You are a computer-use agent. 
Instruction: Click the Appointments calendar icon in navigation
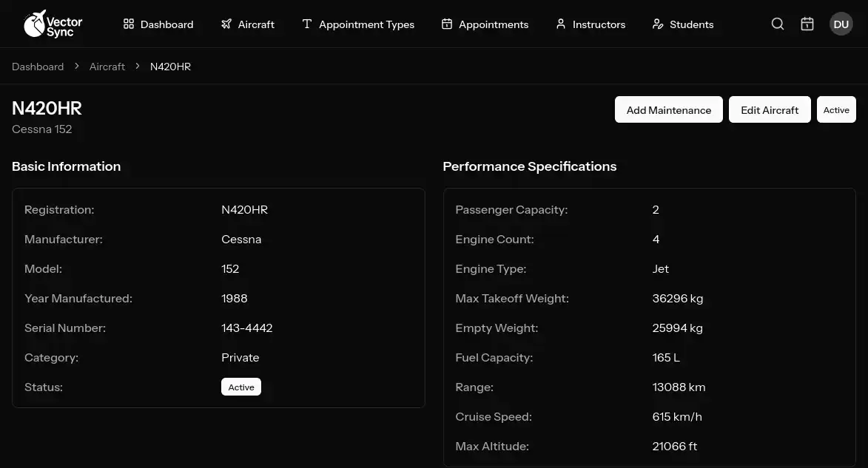coord(447,24)
